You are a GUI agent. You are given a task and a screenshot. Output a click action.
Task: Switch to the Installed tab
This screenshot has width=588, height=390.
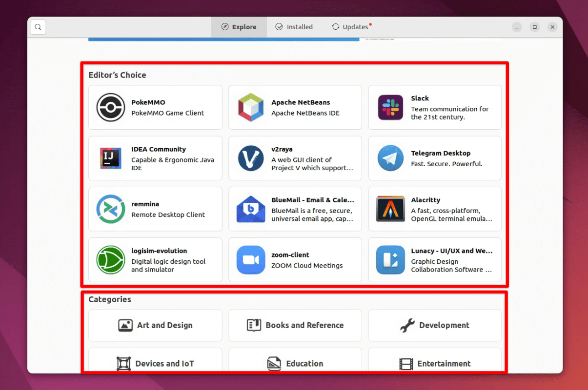coord(294,27)
